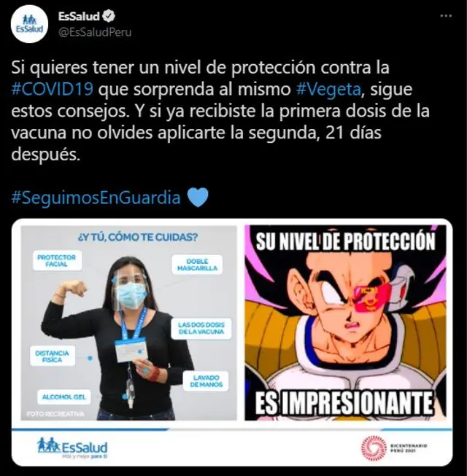The width and height of the screenshot is (467, 476).
Task: Click the Distancia Física label
Action: (53, 356)
